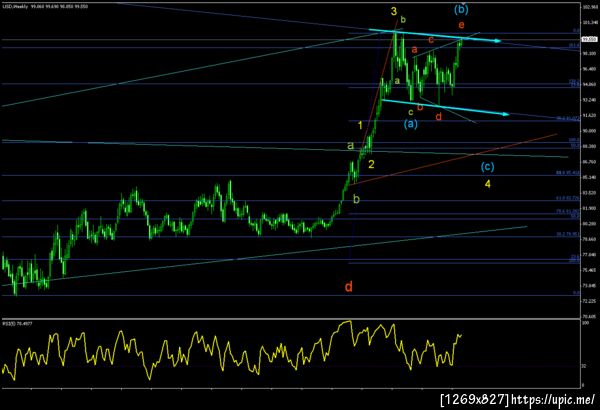Screen dimensions: 600x410
Task: Select the blue "(c)" wave label
Action: (x=487, y=167)
